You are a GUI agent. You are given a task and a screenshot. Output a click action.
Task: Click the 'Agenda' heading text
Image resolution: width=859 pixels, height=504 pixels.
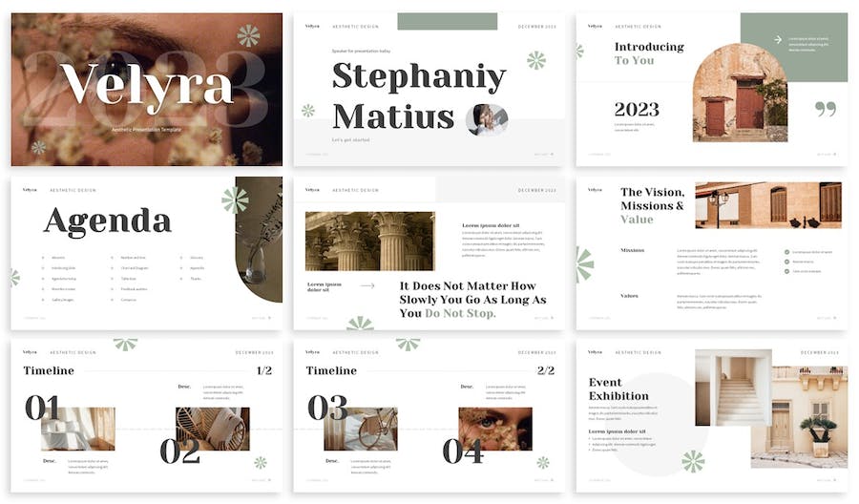pos(107,221)
